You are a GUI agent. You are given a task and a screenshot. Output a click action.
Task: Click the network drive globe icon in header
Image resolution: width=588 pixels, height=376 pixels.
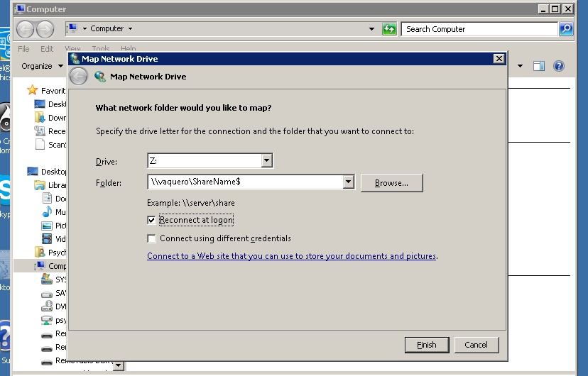100,77
